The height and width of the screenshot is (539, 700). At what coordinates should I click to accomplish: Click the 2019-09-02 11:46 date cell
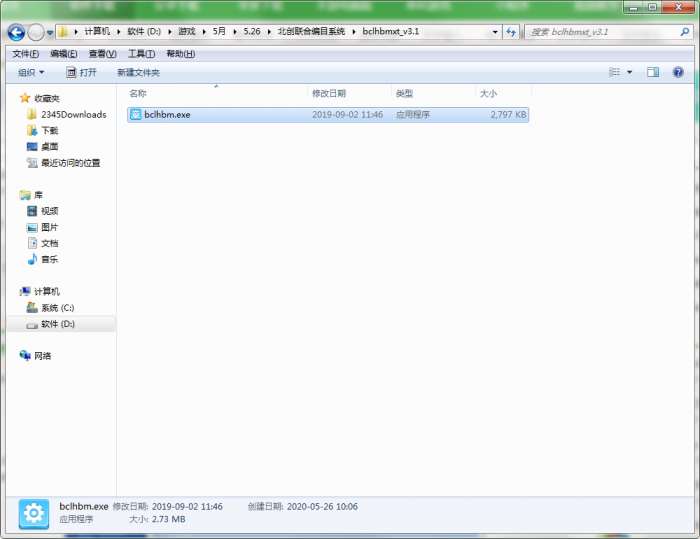pos(347,115)
